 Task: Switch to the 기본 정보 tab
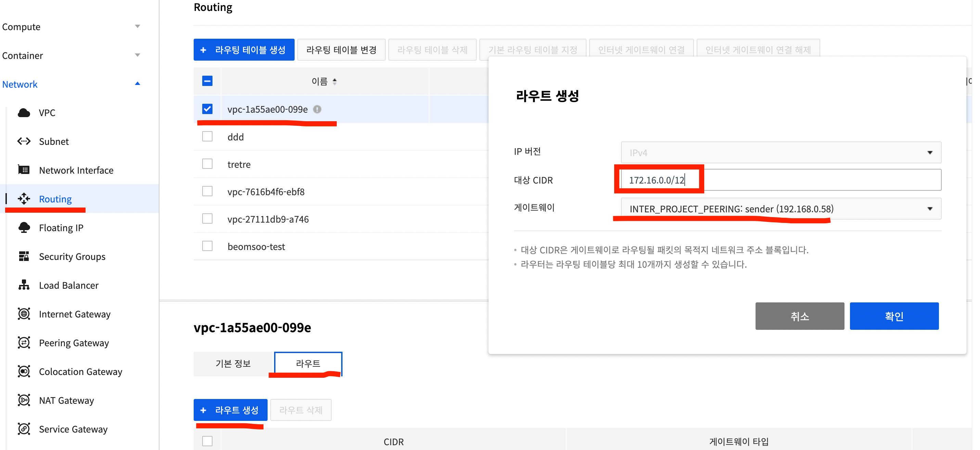233,364
